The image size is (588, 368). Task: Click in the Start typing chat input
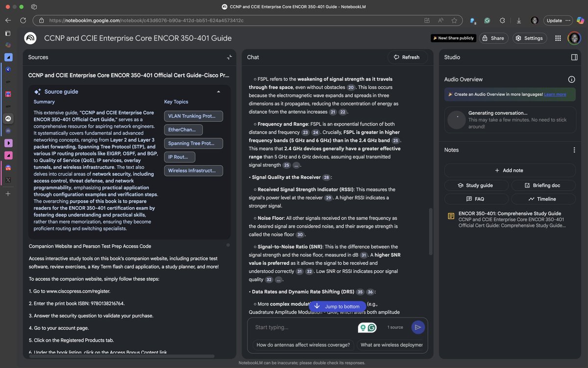[304, 327]
